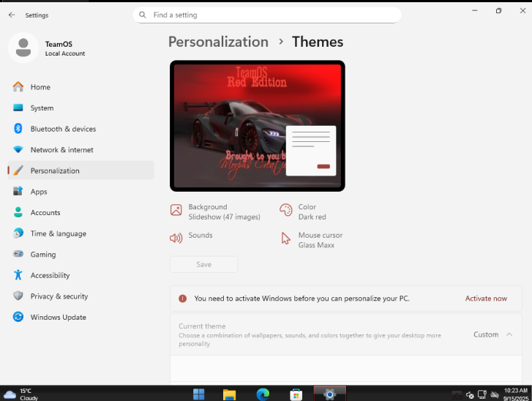
Task: Click the red info icon in activation banner
Action: (182, 299)
